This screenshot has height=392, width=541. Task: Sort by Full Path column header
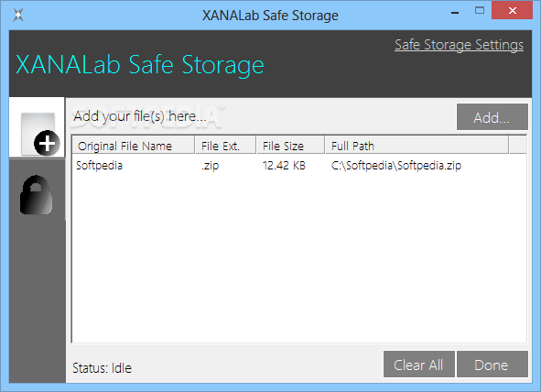417,146
